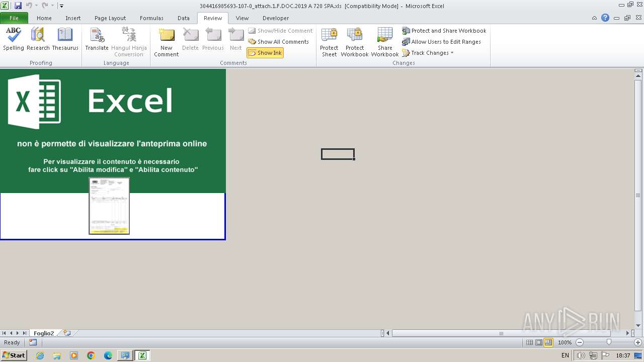Click the volume icon in system tray
The height and width of the screenshot is (362, 644).
pos(582,355)
